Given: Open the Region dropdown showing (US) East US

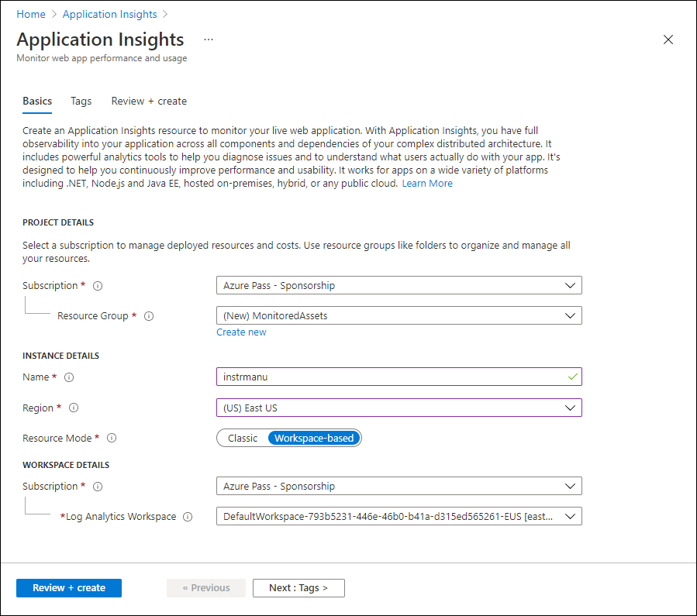Looking at the screenshot, I should point(399,408).
